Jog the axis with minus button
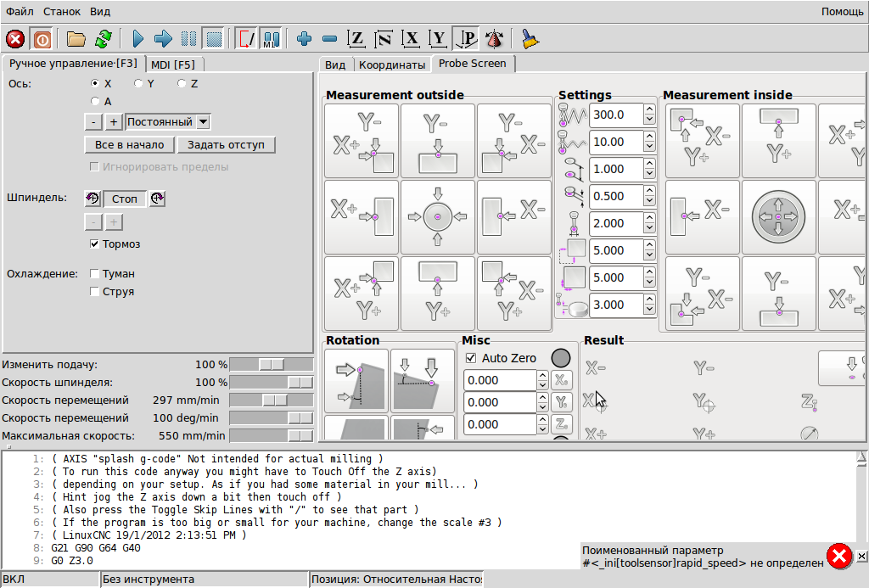Viewport: 869px width, 588px height. (93, 122)
